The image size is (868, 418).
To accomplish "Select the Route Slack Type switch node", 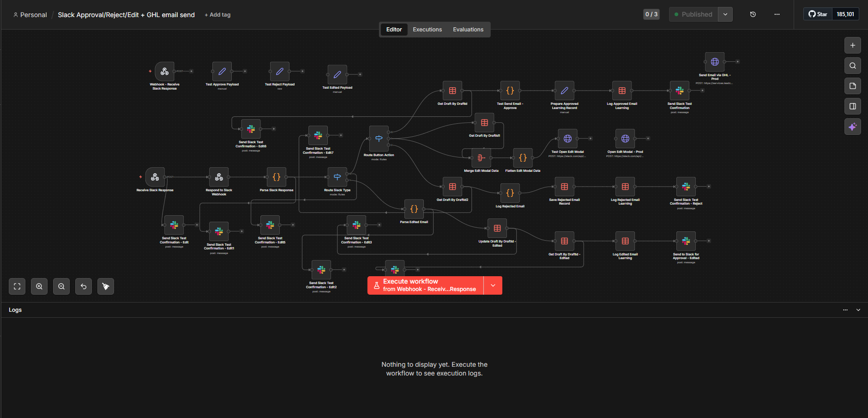I will click(x=338, y=177).
